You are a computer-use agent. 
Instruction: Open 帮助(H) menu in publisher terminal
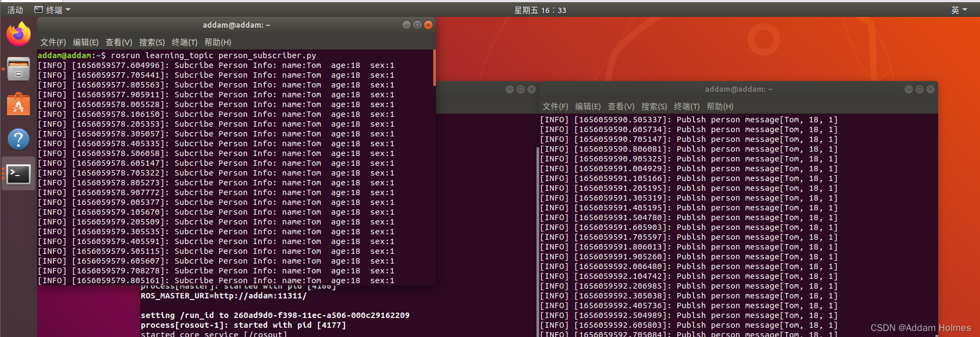pyautogui.click(x=720, y=107)
